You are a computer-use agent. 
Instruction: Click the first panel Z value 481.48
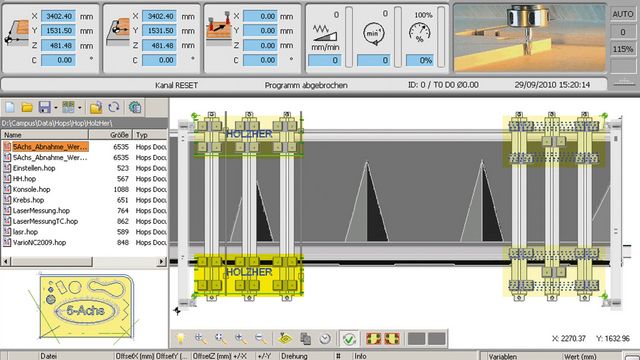coord(58,45)
